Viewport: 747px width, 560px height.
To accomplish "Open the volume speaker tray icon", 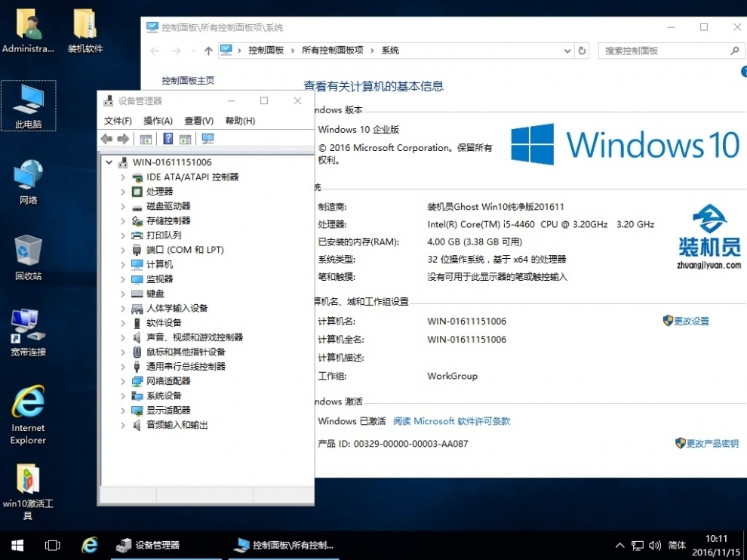I will tap(655, 545).
